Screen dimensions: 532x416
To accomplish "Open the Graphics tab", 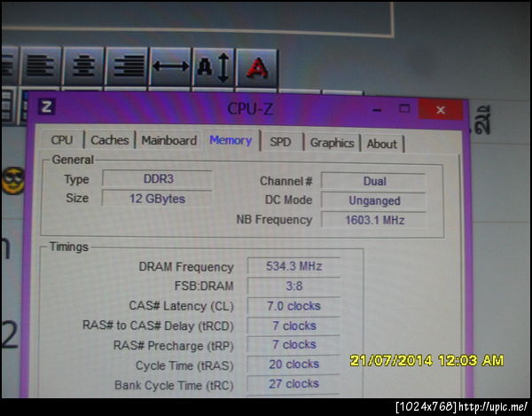I will [x=332, y=143].
